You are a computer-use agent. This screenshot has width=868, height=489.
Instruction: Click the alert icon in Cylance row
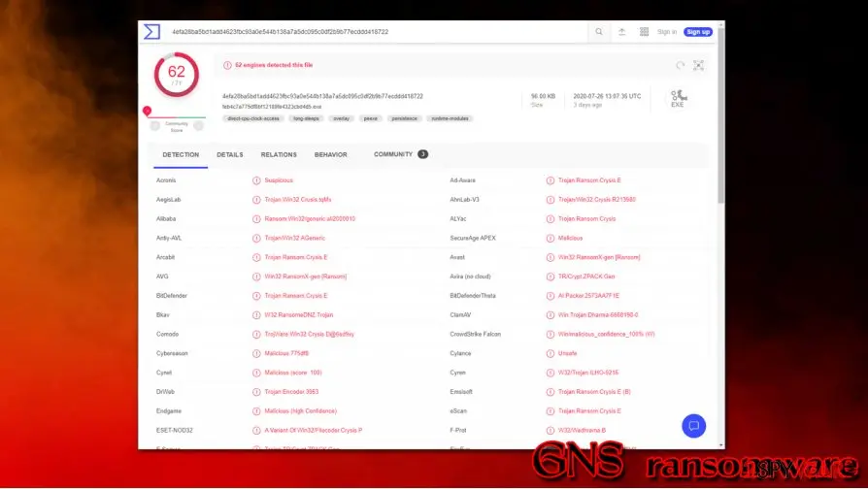coord(551,353)
